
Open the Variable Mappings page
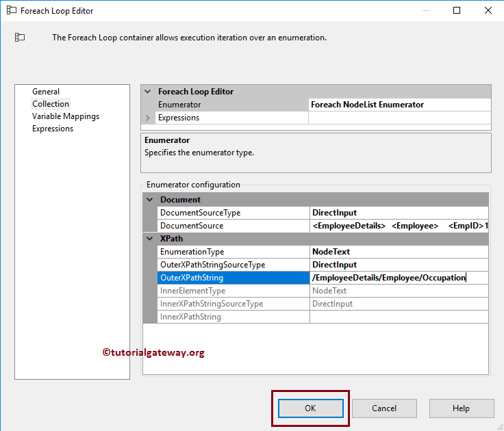click(66, 116)
